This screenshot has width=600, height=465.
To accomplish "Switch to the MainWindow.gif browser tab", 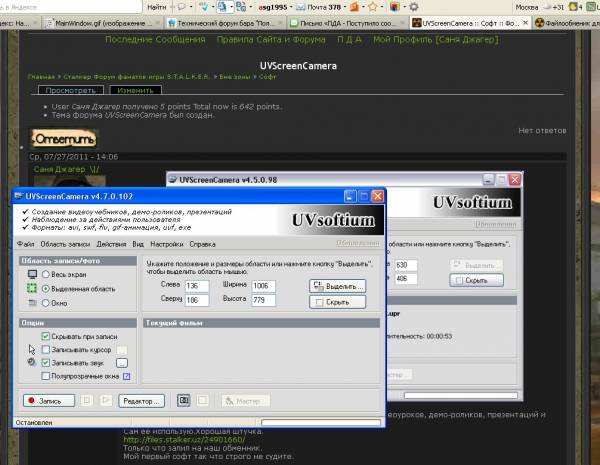I will [101, 23].
